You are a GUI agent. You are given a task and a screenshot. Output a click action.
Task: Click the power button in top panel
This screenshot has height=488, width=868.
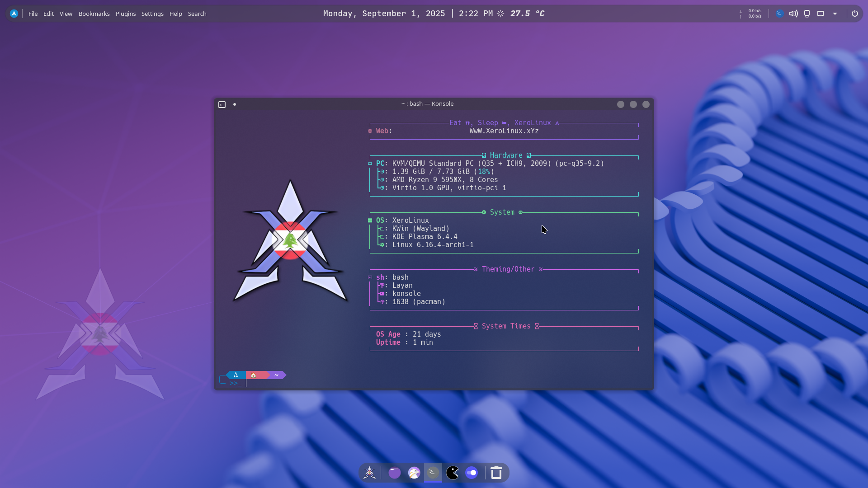(x=854, y=14)
